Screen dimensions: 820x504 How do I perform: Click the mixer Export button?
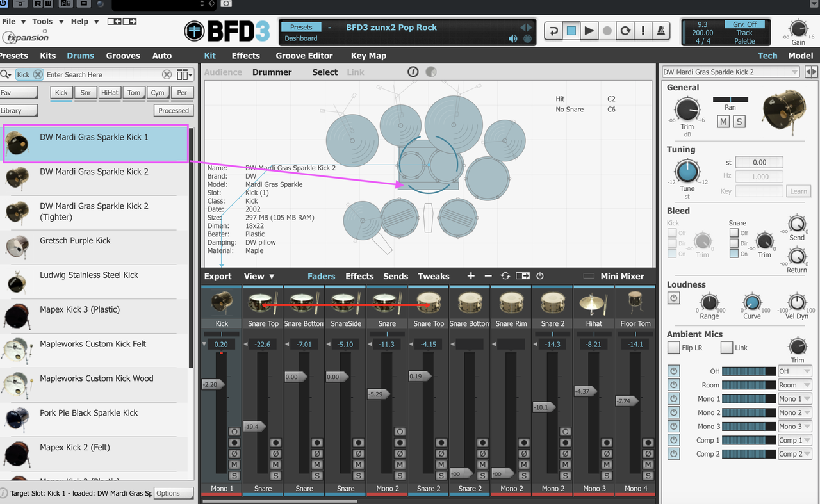(218, 276)
